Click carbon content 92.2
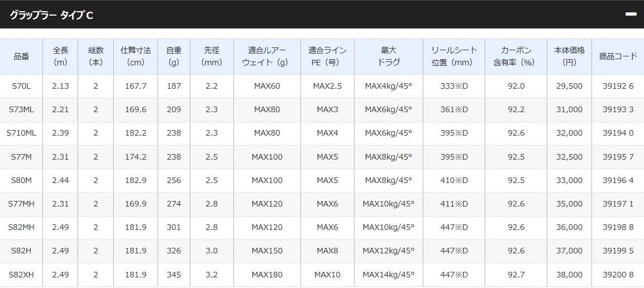644x288 pixels. pos(516,109)
